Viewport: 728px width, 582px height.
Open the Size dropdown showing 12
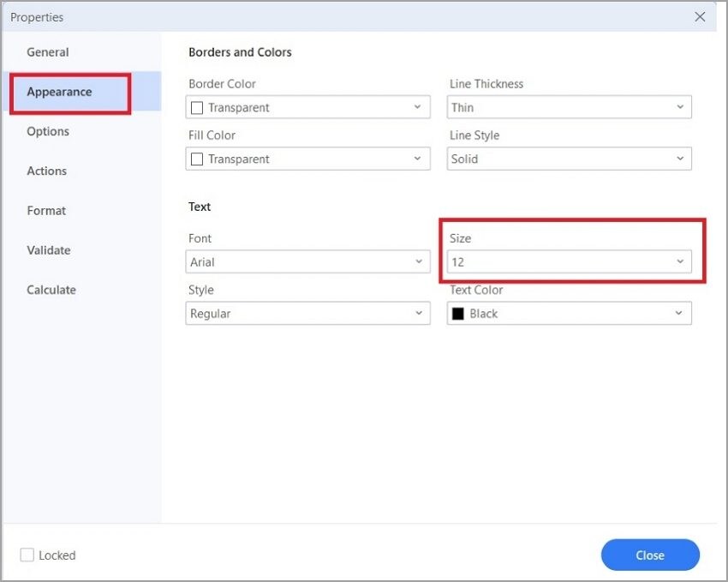pos(570,262)
